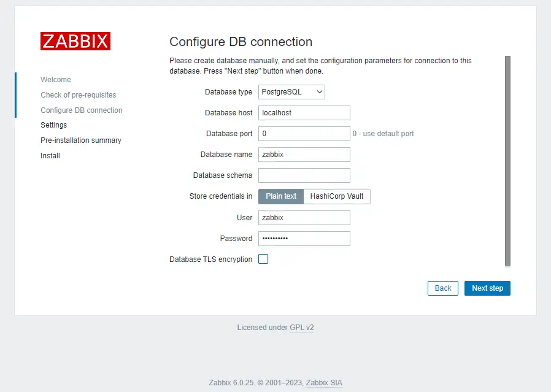Select Plain text credential storage
Screen dimensions: 551x392
click(x=280, y=196)
